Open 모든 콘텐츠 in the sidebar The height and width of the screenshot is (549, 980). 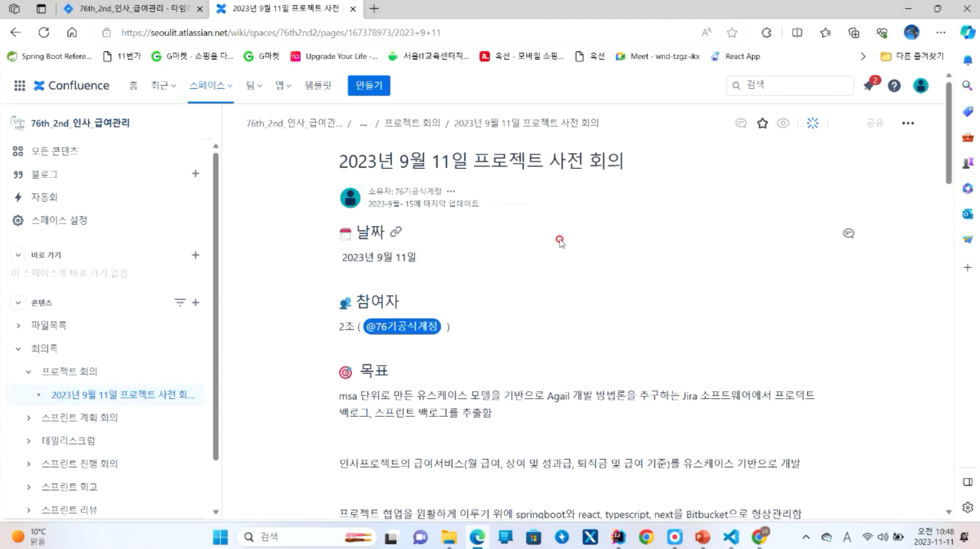(x=54, y=151)
